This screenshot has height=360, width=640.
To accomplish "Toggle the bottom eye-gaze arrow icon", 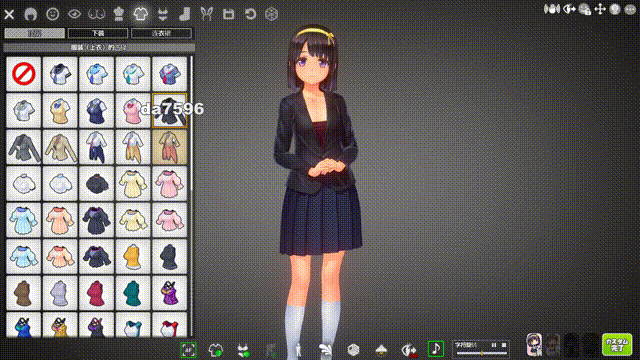I will 409,350.
